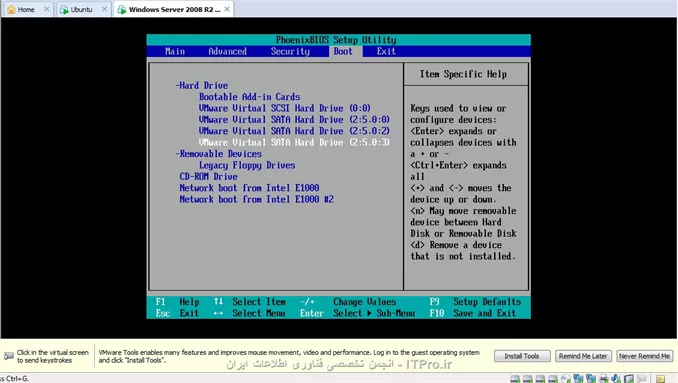Click the Never Remind Me button

644,356
